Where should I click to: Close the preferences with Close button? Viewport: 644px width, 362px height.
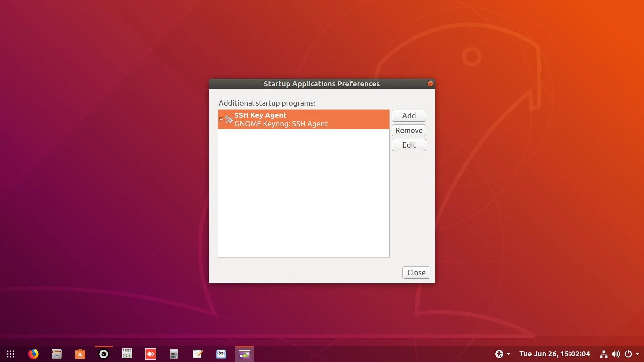point(416,273)
